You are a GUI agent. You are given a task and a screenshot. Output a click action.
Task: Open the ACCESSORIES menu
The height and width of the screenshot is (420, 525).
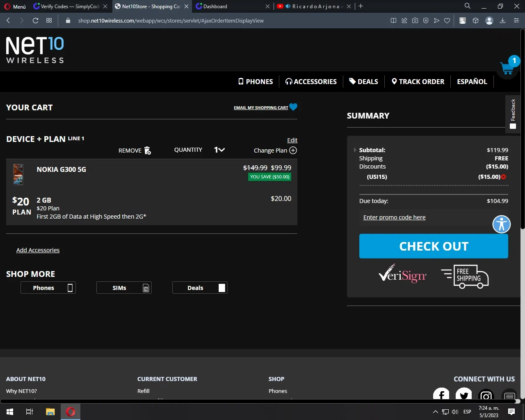coord(311,82)
